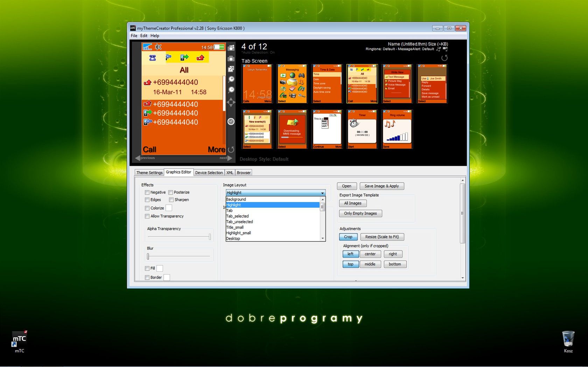This screenshot has width=588, height=367.
Task: Open the Help menu
Action: (x=155, y=36)
